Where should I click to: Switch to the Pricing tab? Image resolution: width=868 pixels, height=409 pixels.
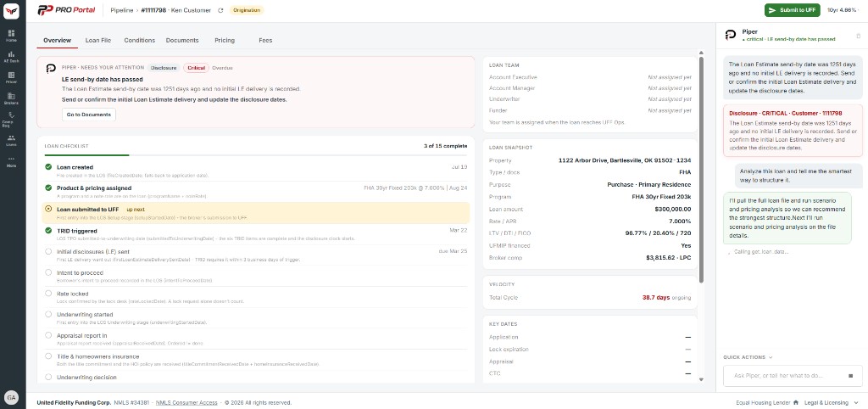click(x=225, y=41)
